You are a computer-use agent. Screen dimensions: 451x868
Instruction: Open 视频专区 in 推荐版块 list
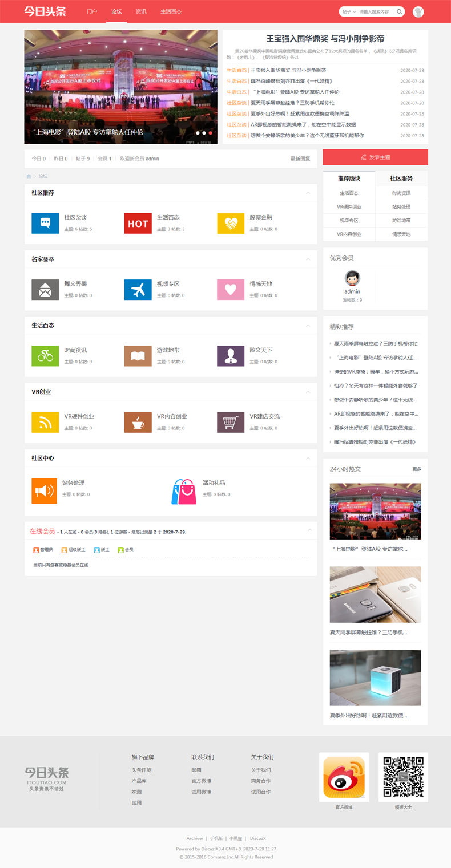[349, 220]
